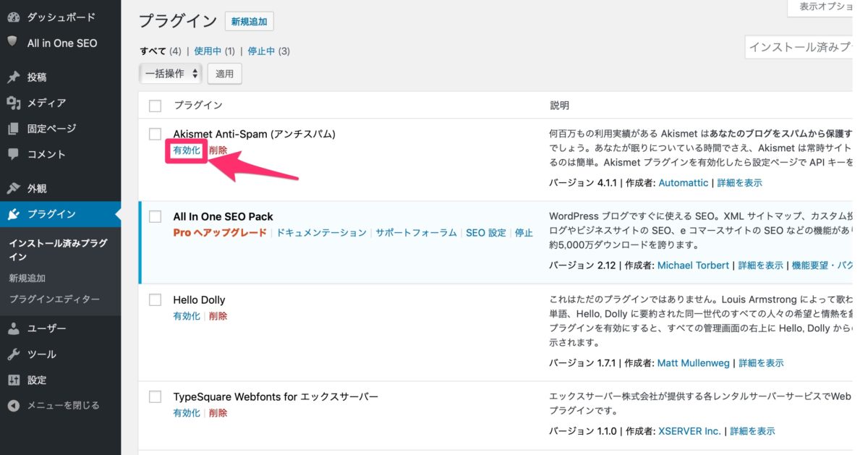The height and width of the screenshot is (455, 868).
Task: Delete Hello Dolly via 削除 link
Action: [218, 316]
